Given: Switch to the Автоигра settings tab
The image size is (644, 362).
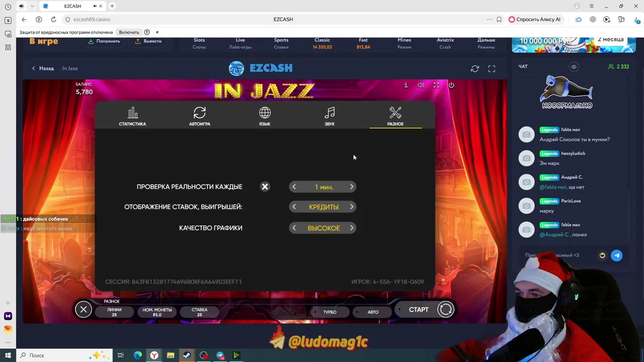Looking at the screenshot, I should coord(200,117).
